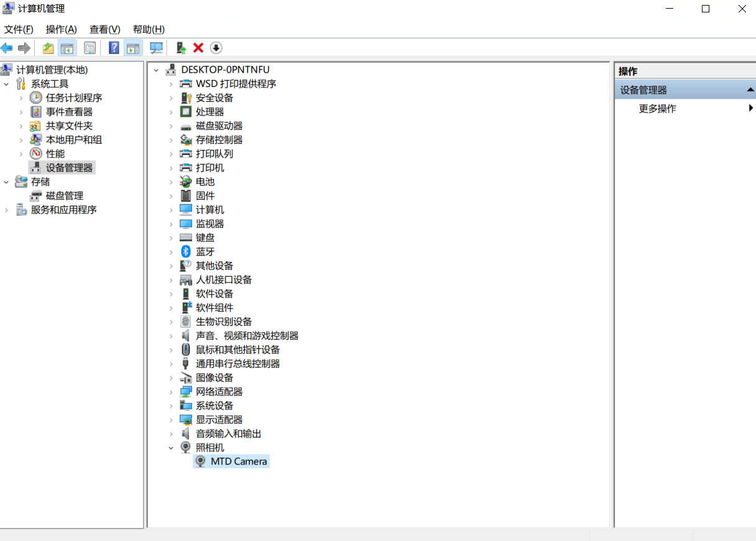Click the Disable device down-arrow icon
This screenshot has width=756, height=541.
tap(217, 48)
